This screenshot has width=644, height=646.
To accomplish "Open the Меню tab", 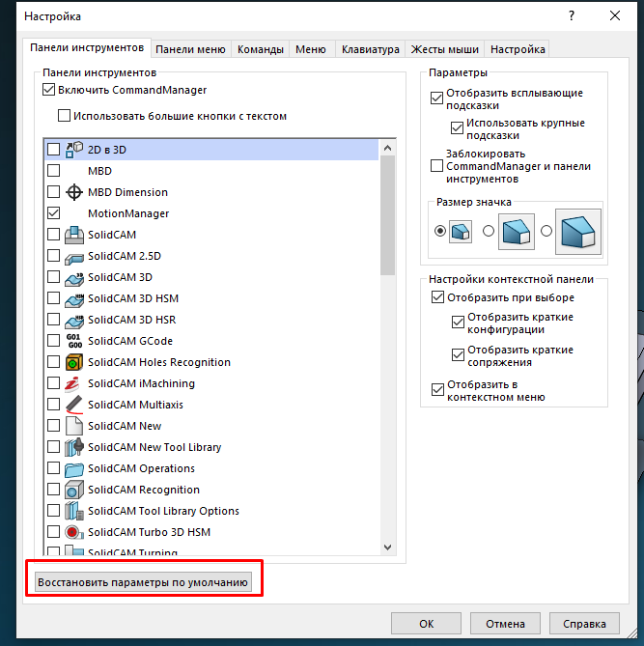I will tap(311, 49).
